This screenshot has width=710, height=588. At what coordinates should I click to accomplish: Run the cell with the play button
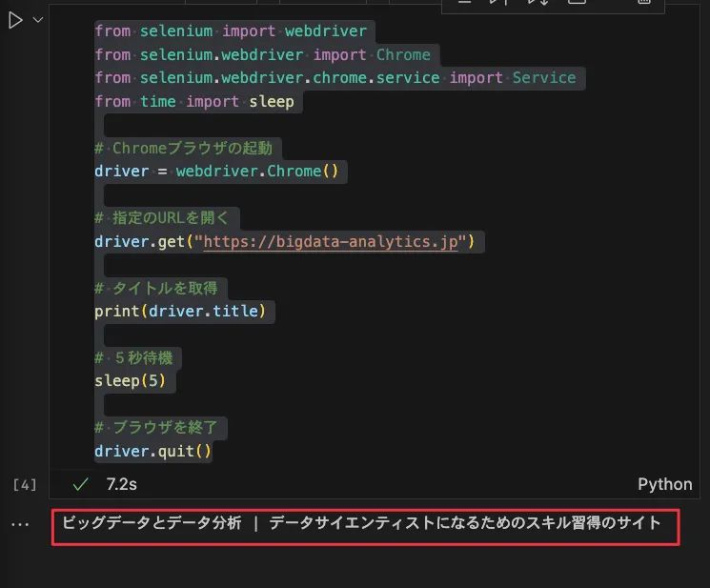click(x=15, y=20)
